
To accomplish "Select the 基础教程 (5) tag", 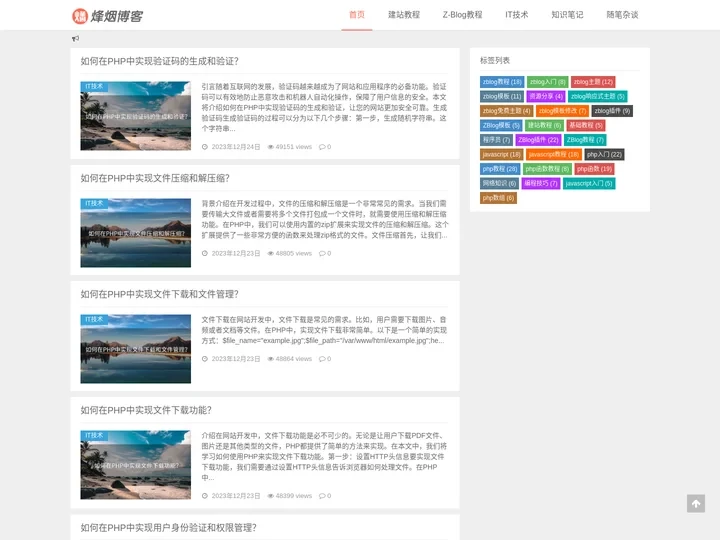I will pyautogui.click(x=586, y=125).
